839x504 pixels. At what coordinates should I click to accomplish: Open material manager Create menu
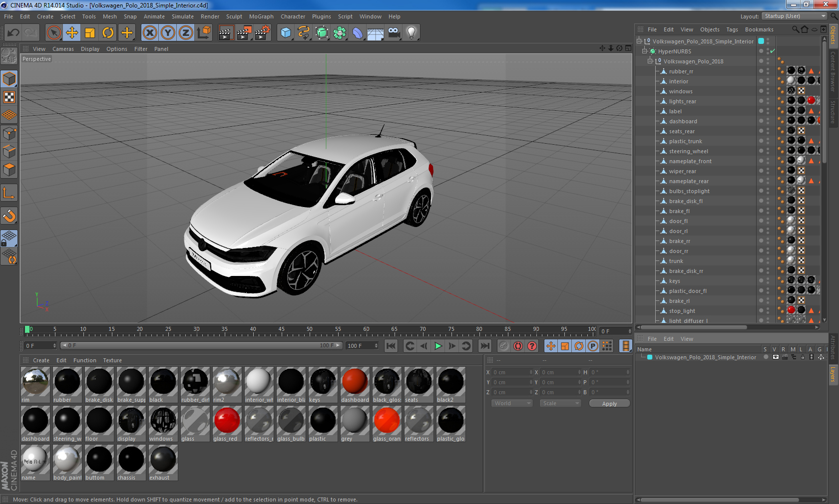click(x=41, y=360)
